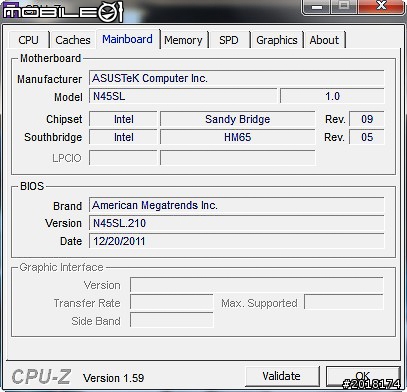Image resolution: width=407 pixels, height=392 pixels.
Task: Close the CPU-Z window
Action: coord(381,6)
